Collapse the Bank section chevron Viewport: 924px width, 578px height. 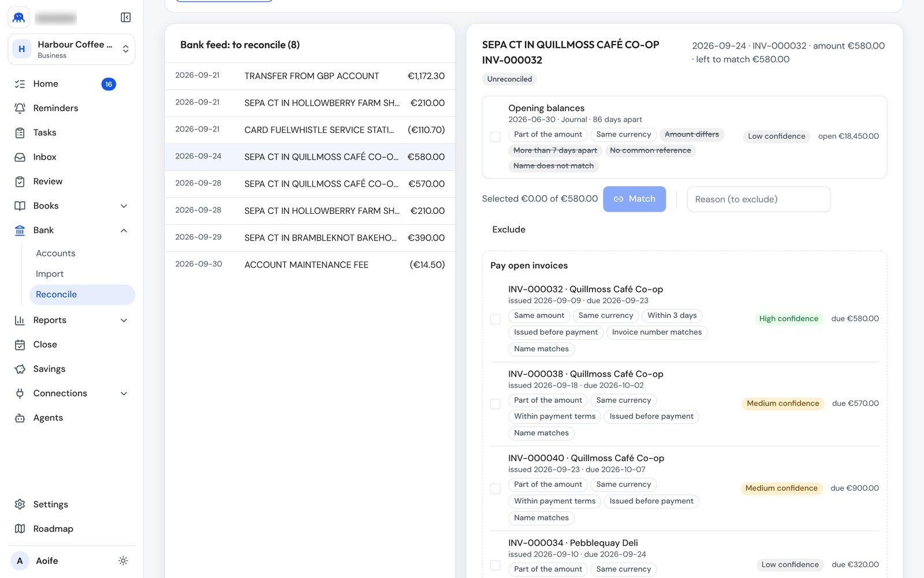[124, 230]
